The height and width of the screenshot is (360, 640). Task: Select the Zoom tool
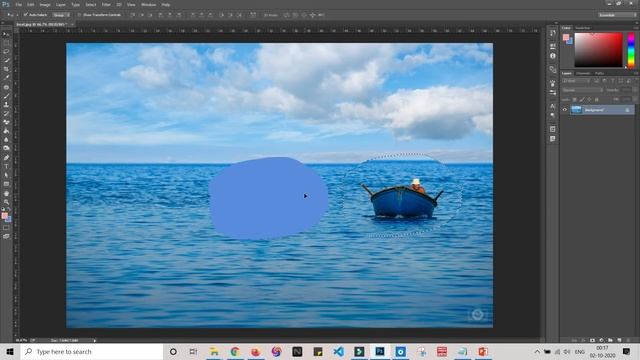pyautogui.click(x=6, y=202)
